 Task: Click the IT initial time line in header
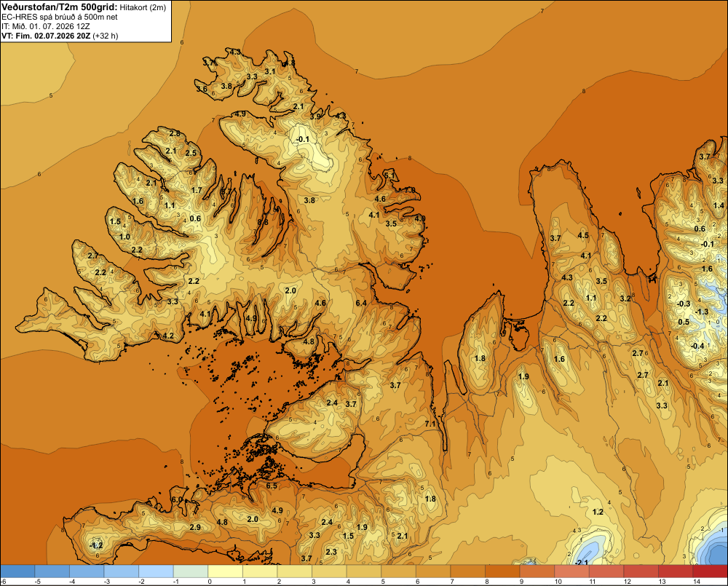point(45,26)
